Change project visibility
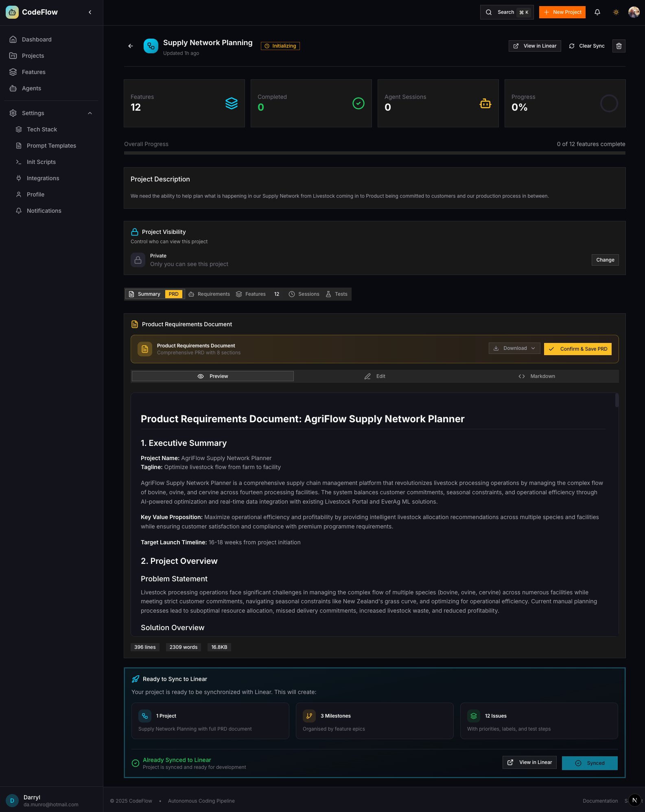The width and height of the screenshot is (645, 812). (605, 260)
